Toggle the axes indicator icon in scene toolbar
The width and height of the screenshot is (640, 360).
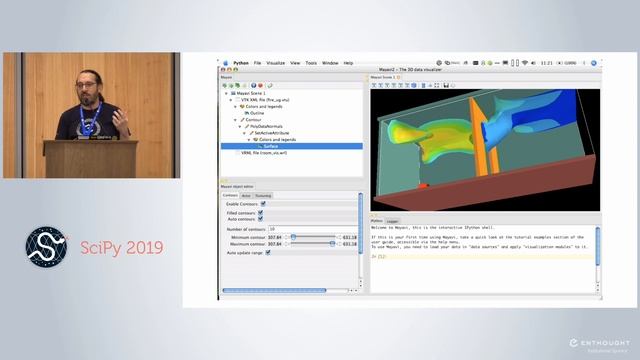[x=430, y=85]
